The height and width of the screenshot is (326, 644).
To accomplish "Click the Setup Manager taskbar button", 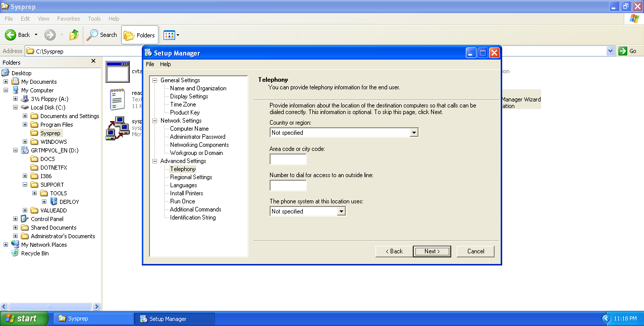I will click(175, 319).
